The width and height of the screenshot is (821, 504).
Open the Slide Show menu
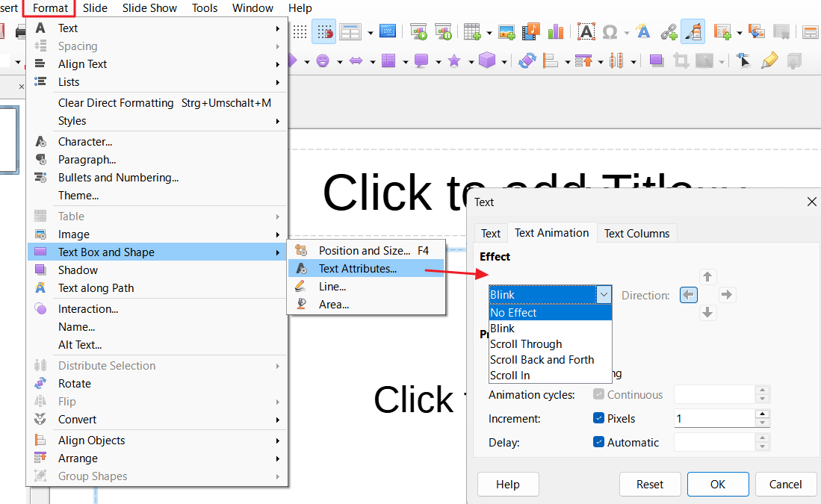pos(149,8)
